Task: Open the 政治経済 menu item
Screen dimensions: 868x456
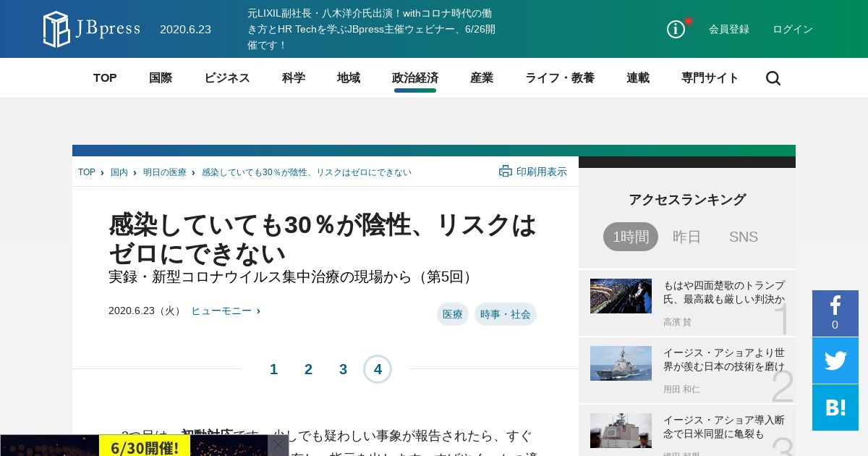Action: pyautogui.click(x=415, y=78)
